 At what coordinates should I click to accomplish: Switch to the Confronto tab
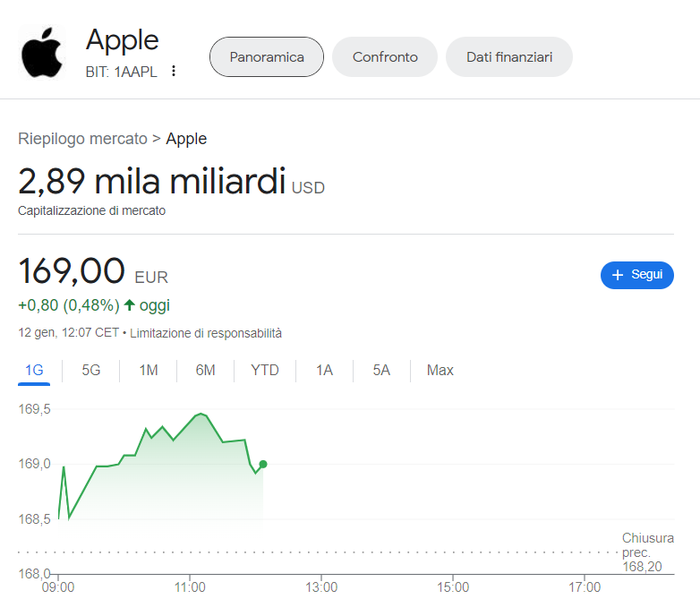tap(385, 57)
